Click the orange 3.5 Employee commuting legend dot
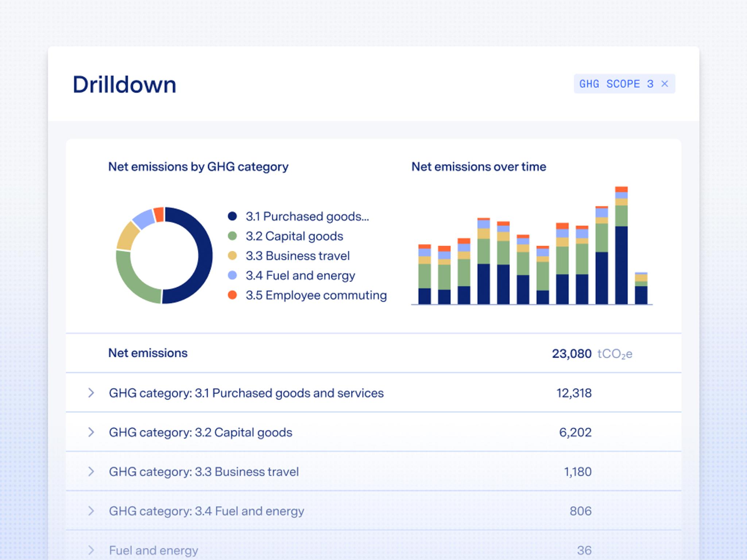The width and height of the screenshot is (747, 560). (232, 295)
